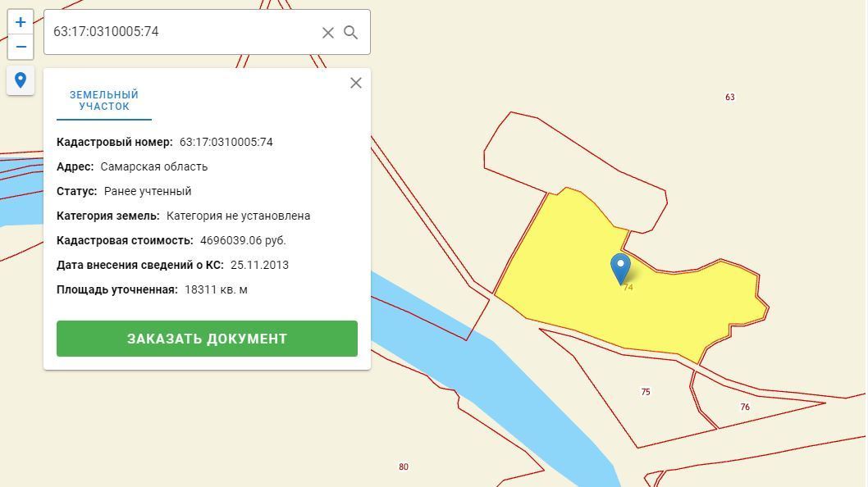This screenshot has width=868, height=487.
Task: Click the search magnifier icon
Action: click(x=351, y=32)
